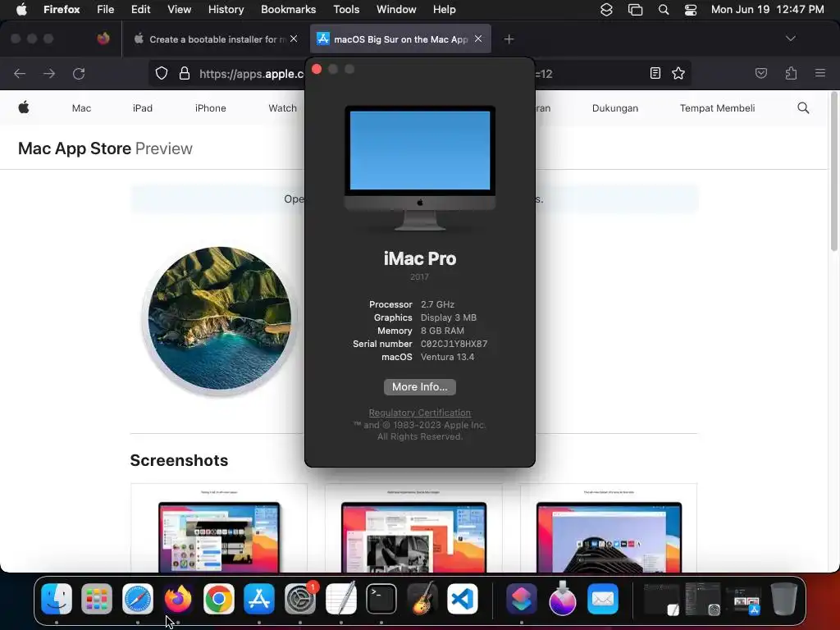Click the serial number C02CJ1Y8HX87
The image size is (840, 630).
coord(454,344)
